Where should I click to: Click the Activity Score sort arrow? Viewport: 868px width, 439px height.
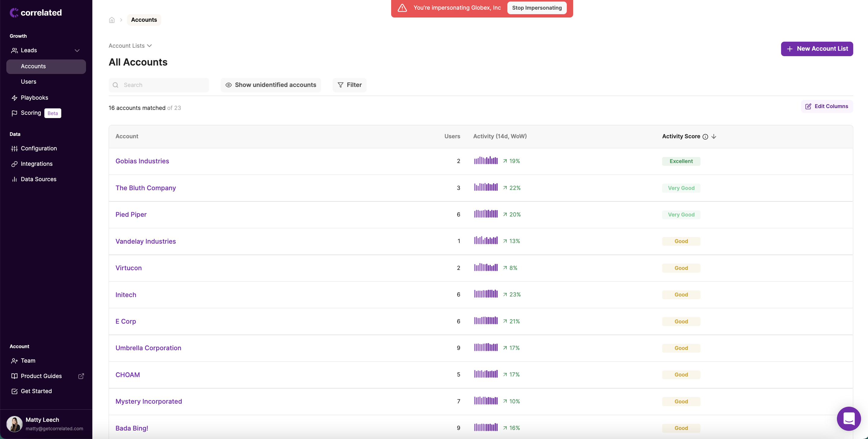(714, 136)
